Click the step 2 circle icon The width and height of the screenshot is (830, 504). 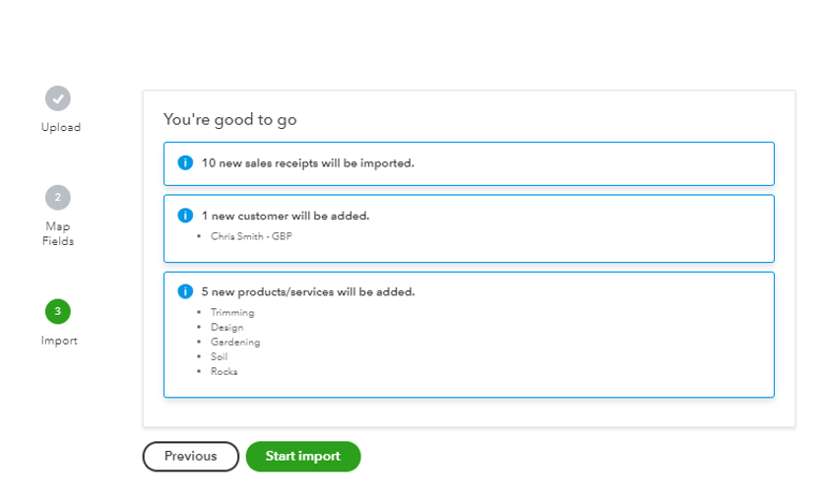[58, 198]
